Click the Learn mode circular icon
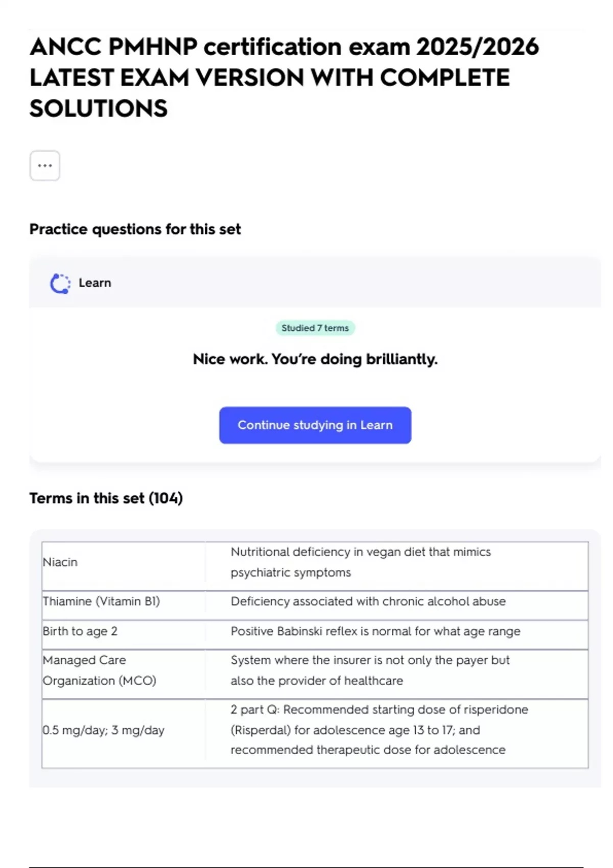 pos(60,283)
